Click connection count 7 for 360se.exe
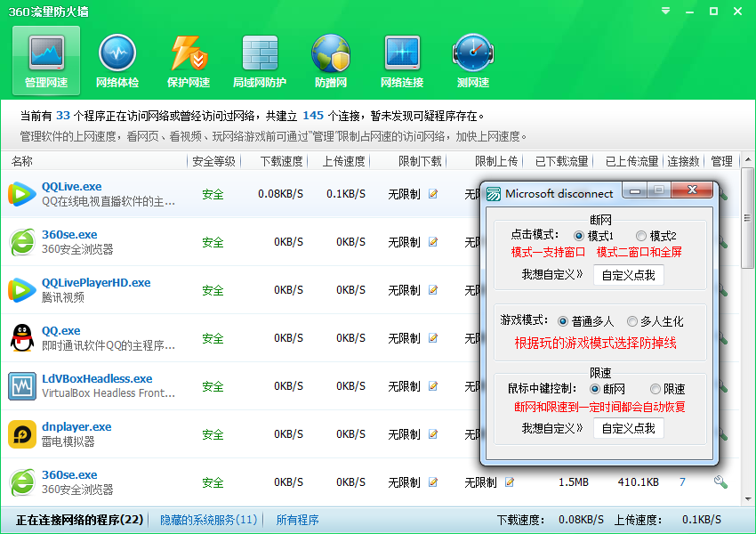 (x=682, y=481)
